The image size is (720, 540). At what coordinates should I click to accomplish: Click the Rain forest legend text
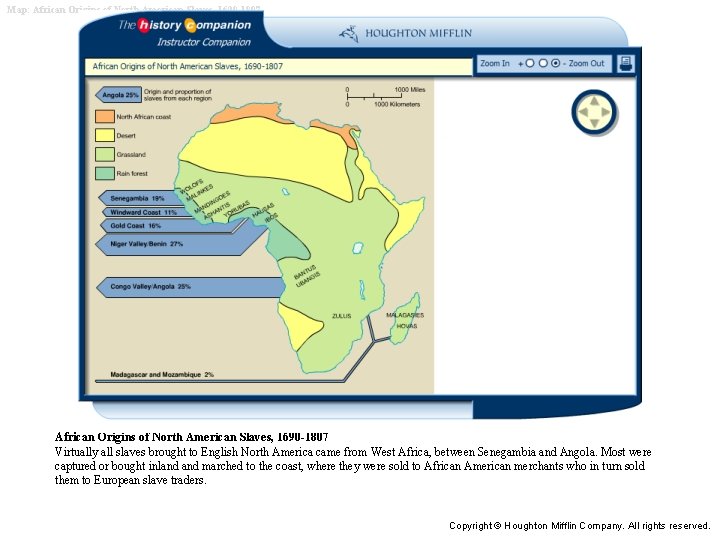point(132,174)
